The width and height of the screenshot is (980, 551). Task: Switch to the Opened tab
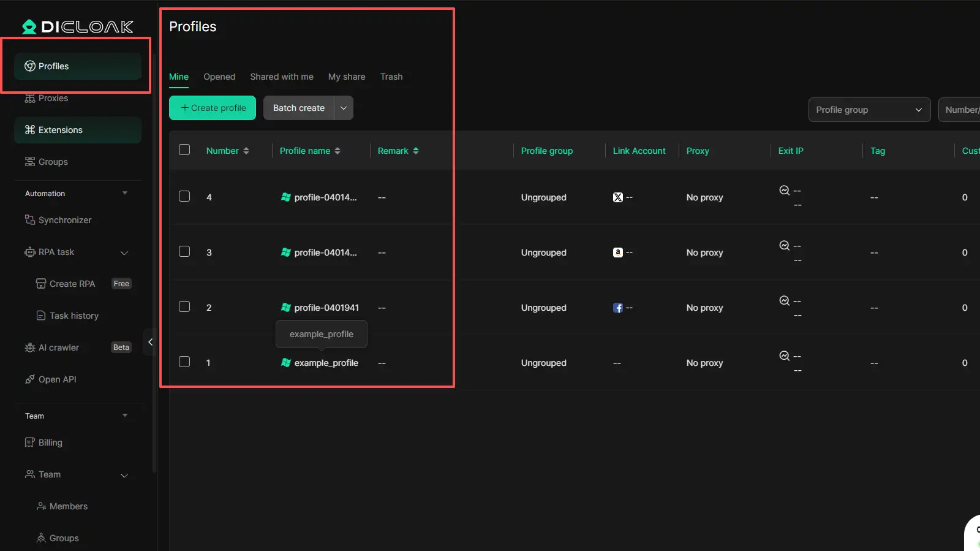click(219, 77)
